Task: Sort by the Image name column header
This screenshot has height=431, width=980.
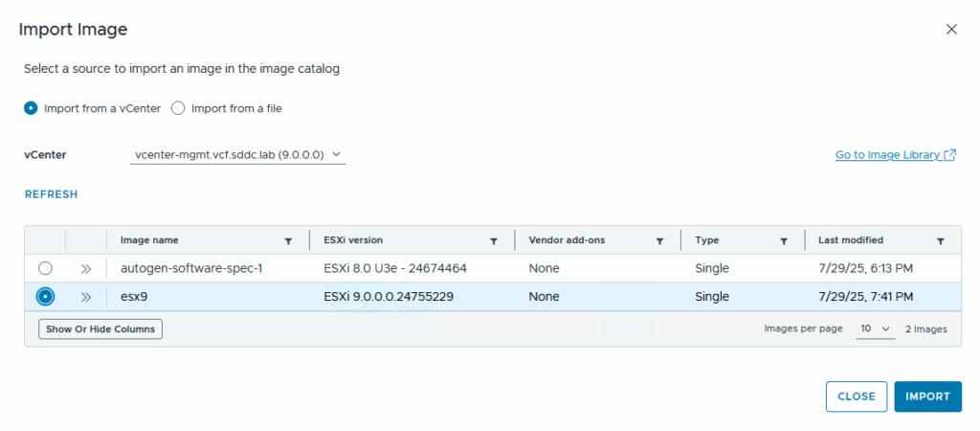Action: (149, 240)
